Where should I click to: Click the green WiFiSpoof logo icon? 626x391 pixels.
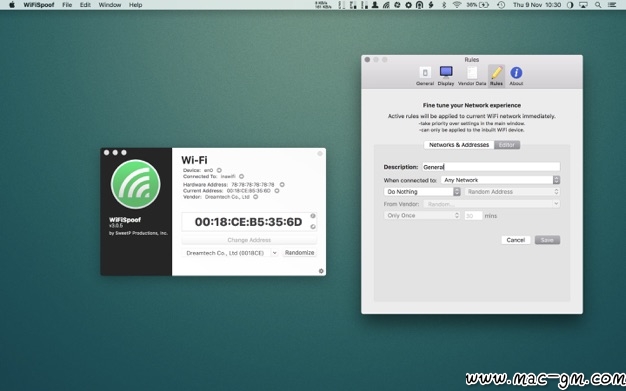[136, 184]
